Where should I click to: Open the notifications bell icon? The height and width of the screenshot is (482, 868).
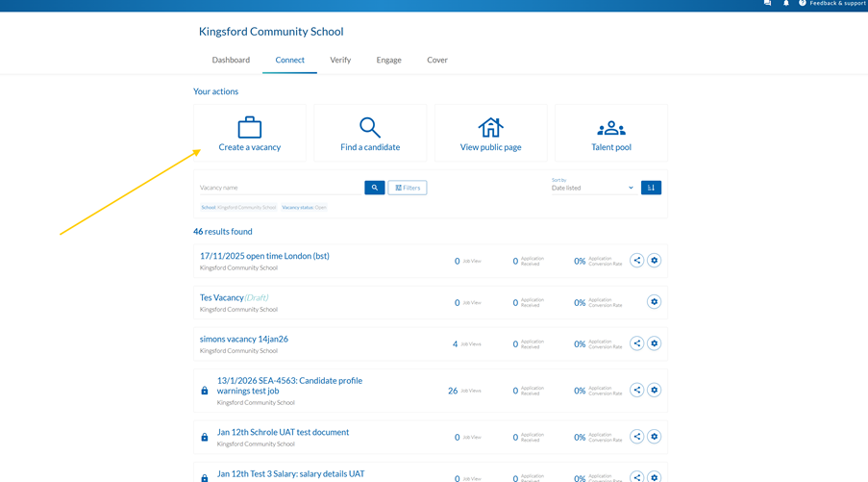point(786,3)
